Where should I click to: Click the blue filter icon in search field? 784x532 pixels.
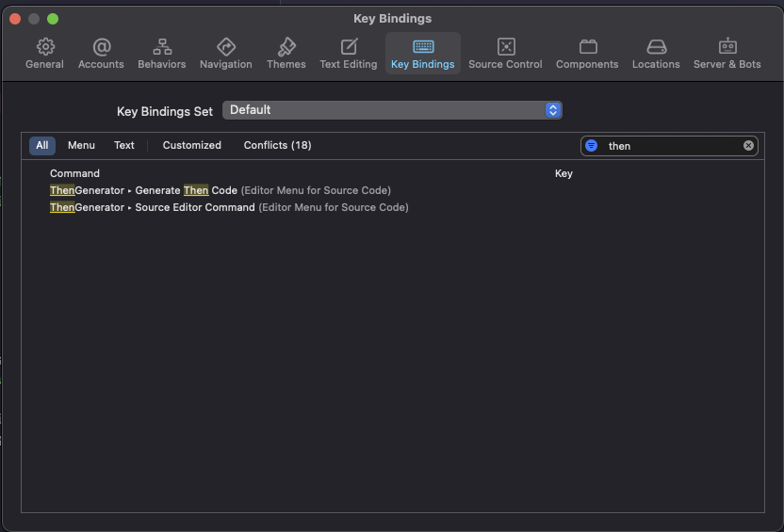pyautogui.click(x=592, y=145)
